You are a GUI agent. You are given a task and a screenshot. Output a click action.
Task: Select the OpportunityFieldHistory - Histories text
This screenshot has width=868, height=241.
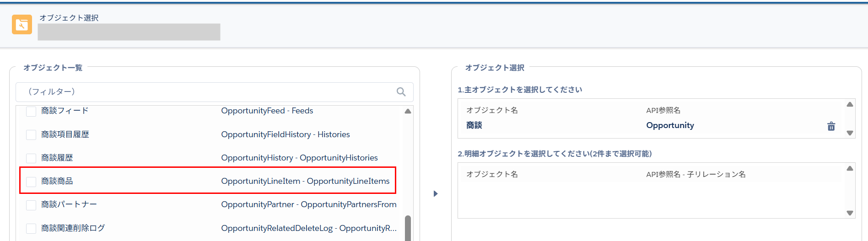coord(286,134)
